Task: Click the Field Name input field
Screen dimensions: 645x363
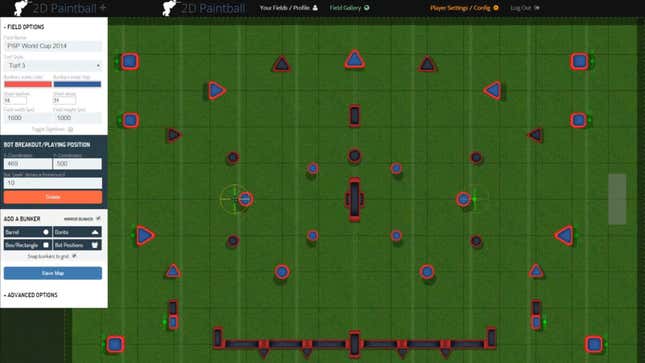Action: [x=53, y=46]
